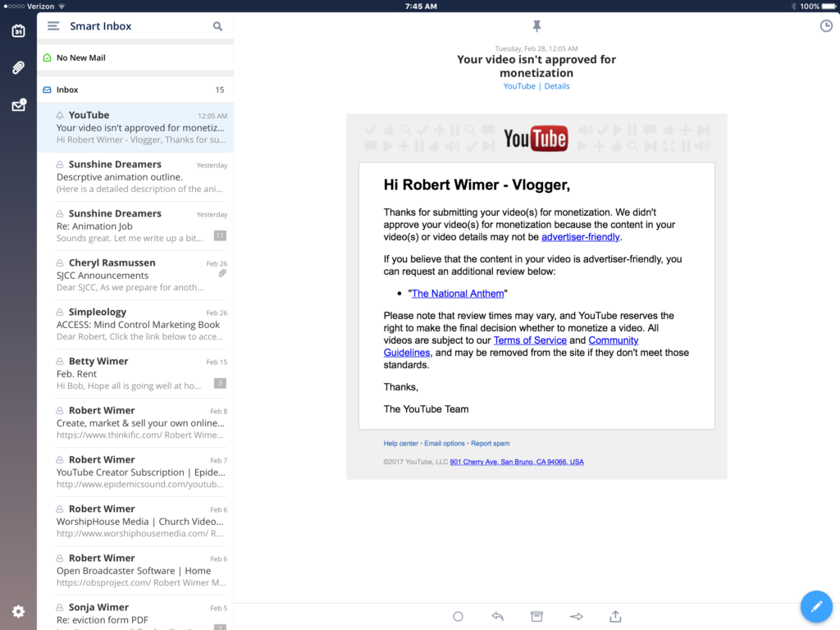Click the Email options link
The height and width of the screenshot is (630, 840).
[x=445, y=444]
